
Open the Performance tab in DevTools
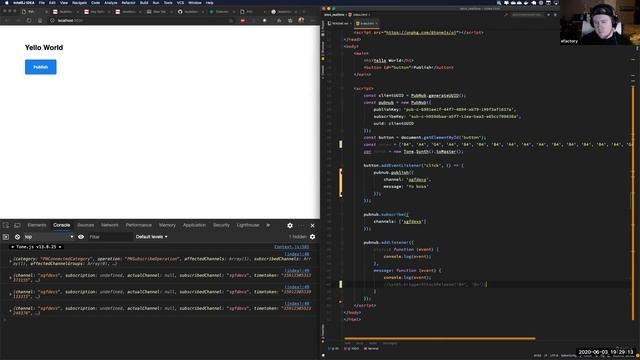click(x=138, y=225)
